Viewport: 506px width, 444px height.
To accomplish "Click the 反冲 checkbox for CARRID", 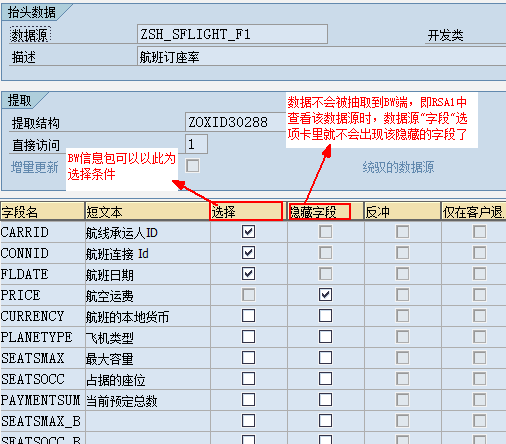I will (x=402, y=232).
